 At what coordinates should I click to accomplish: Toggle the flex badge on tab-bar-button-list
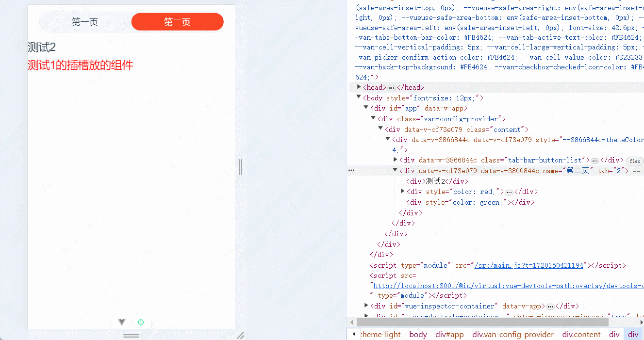pos(634,161)
